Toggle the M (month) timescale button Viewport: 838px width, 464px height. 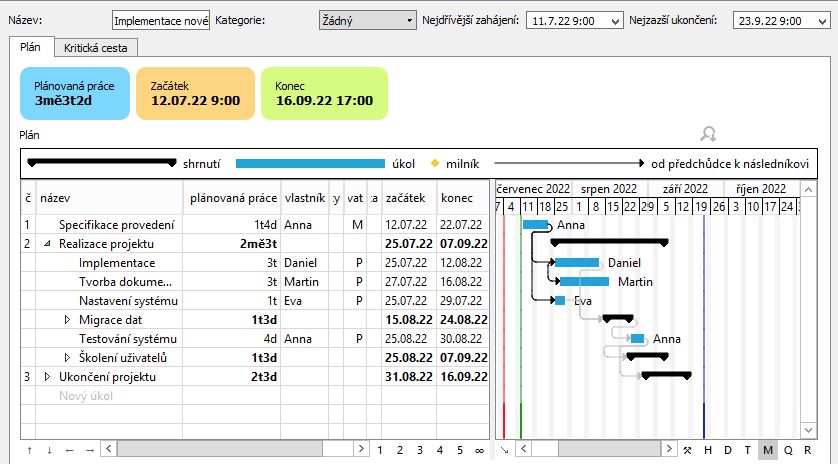click(x=767, y=450)
